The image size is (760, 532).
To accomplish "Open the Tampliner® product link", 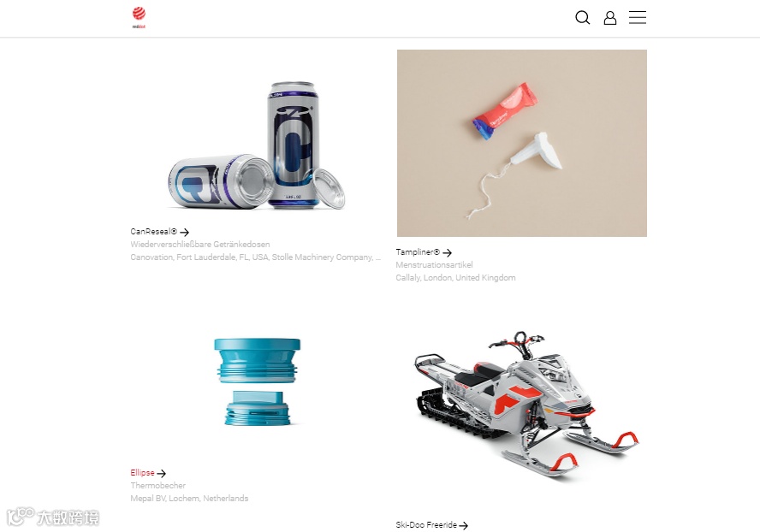I will [x=418, y=252].
